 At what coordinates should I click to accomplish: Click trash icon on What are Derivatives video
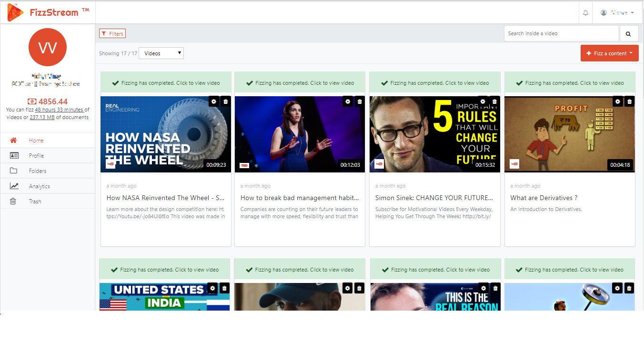click(629, 101)
